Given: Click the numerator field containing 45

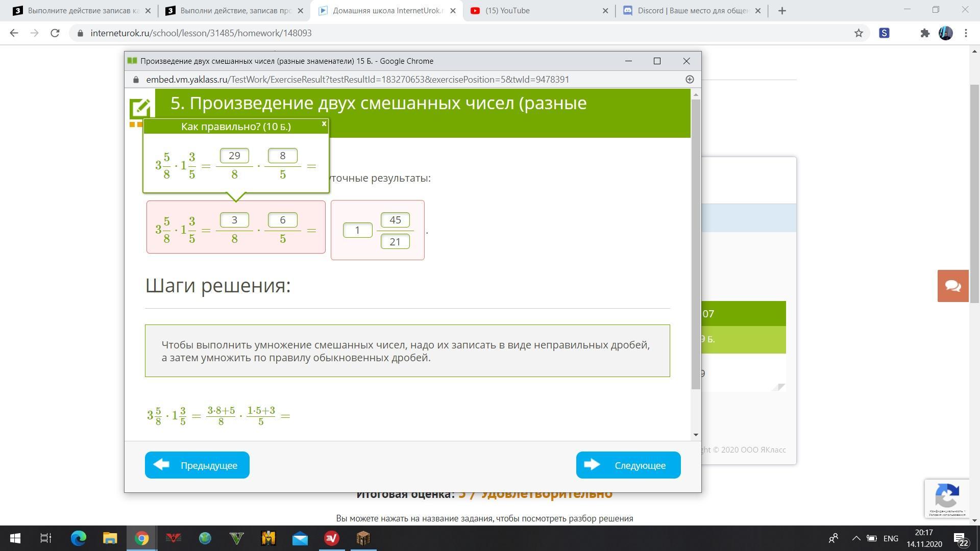Looking at the screenshot, I should pos(395,220).
